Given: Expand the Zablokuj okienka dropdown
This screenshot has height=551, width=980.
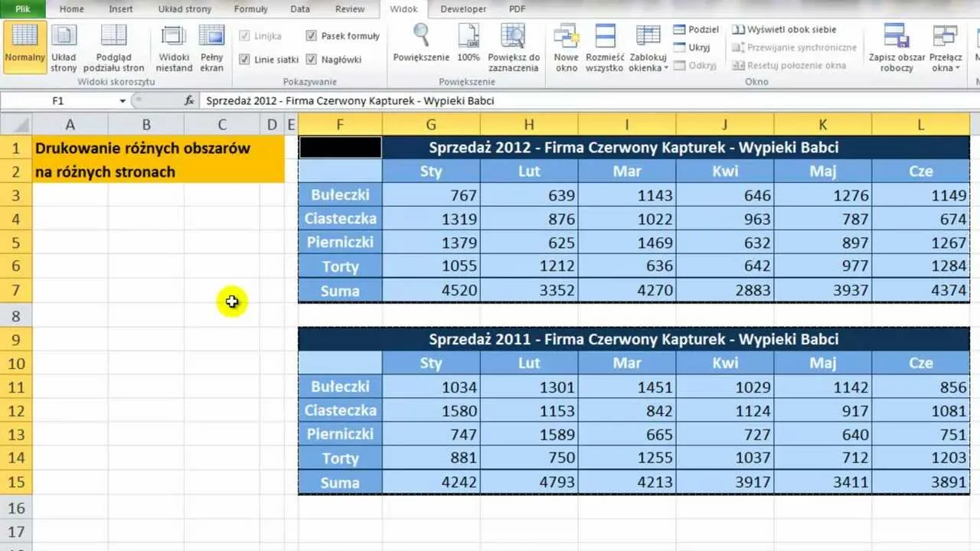Looking at the screenshot, I should (648, 67).
